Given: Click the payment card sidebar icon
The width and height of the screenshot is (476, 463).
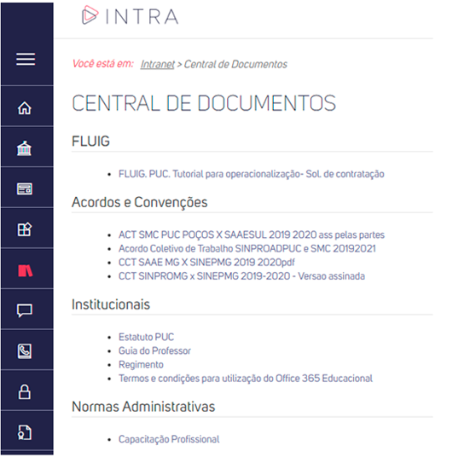Looking at the screenshot, I should point(25,188).
